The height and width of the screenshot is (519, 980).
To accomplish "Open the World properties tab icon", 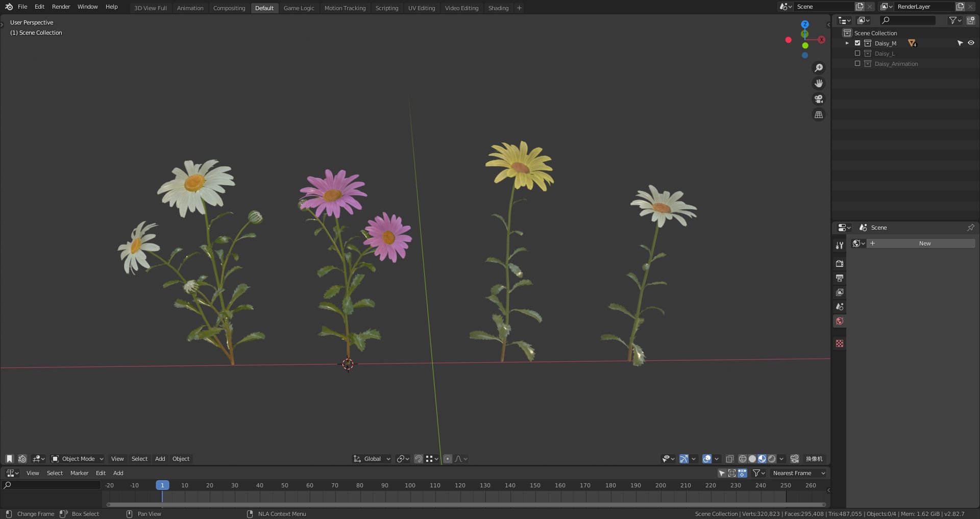I will [840, 321].
